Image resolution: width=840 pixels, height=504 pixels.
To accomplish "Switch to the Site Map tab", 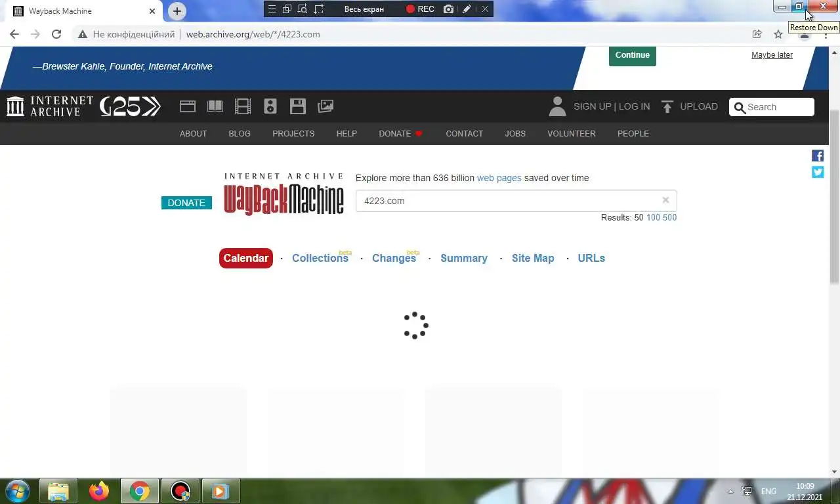I will (533, 258).
